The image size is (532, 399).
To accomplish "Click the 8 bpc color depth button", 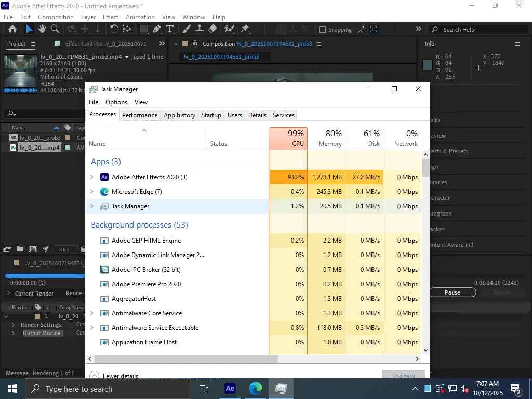I will tap(64, 250).
